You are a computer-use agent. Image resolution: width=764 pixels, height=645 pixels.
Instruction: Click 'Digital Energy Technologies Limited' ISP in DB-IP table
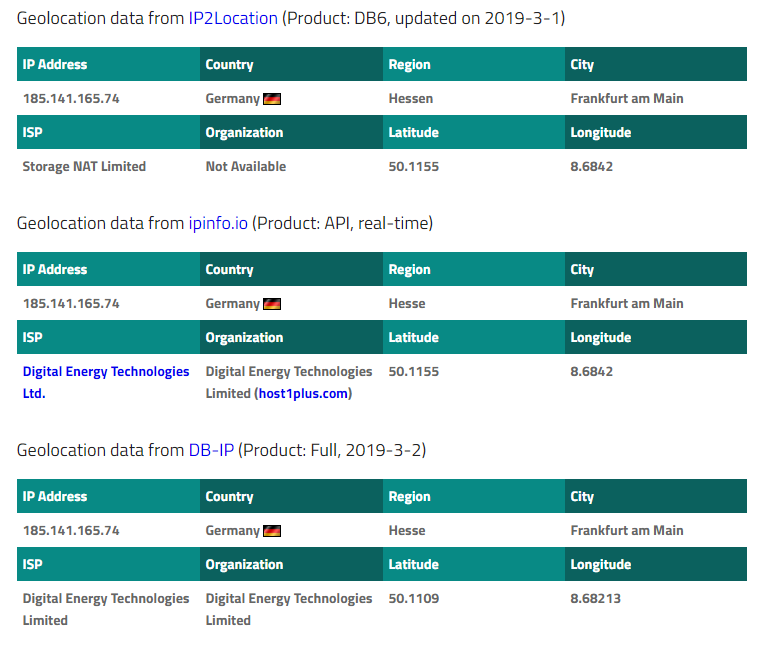pyautogui.click(x=106, y=609)
